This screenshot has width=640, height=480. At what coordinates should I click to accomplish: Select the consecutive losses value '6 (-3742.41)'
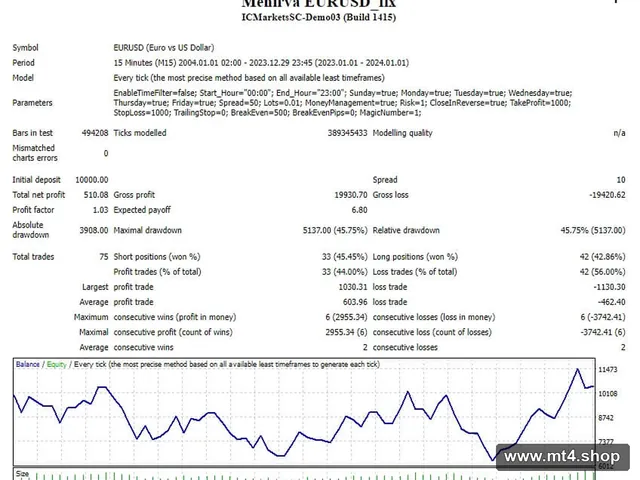click(x=603, y=318)
